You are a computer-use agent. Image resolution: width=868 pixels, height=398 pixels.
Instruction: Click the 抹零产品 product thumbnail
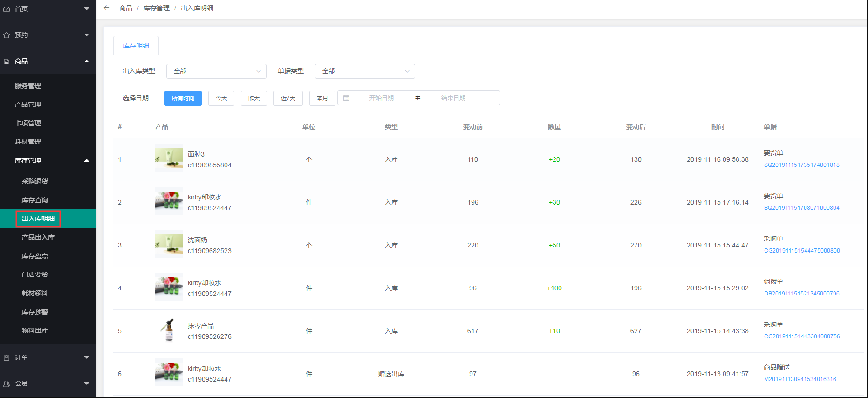pyautogui.click(x=169, y=330)
